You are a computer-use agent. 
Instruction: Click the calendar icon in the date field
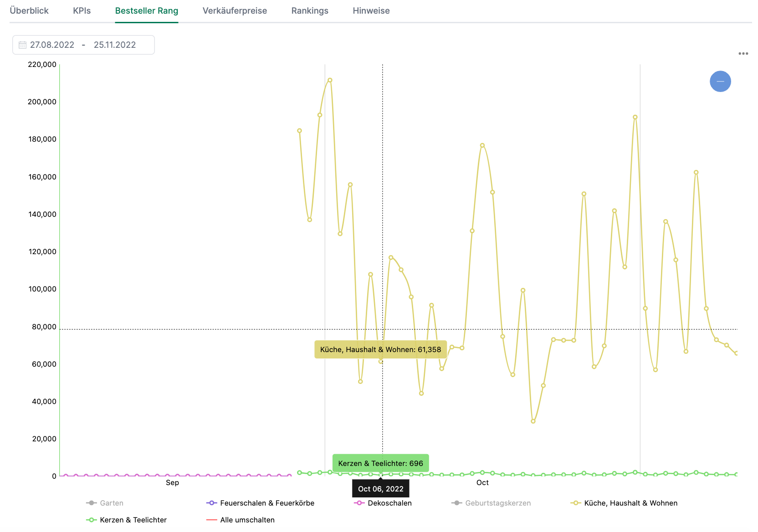click(22, 45)
